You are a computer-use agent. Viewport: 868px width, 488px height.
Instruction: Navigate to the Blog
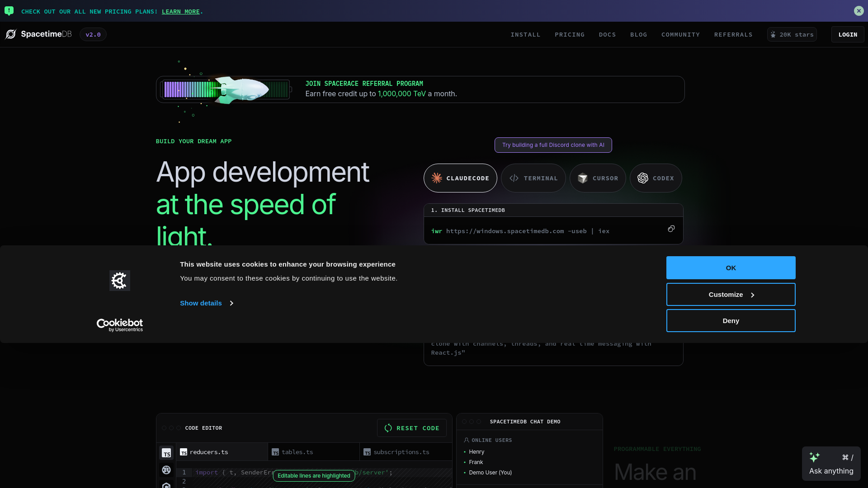[x=638, y=35]
